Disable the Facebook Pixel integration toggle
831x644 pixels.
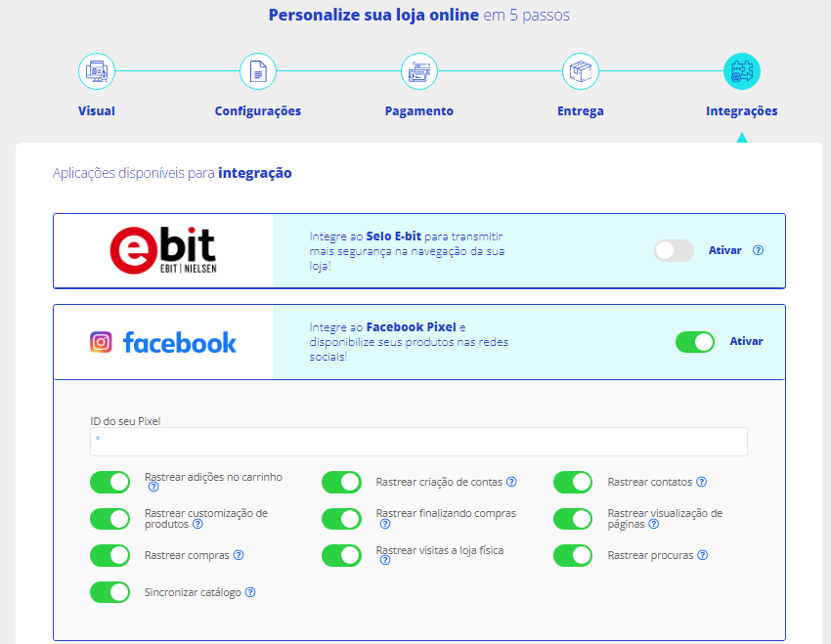(695, 342)
